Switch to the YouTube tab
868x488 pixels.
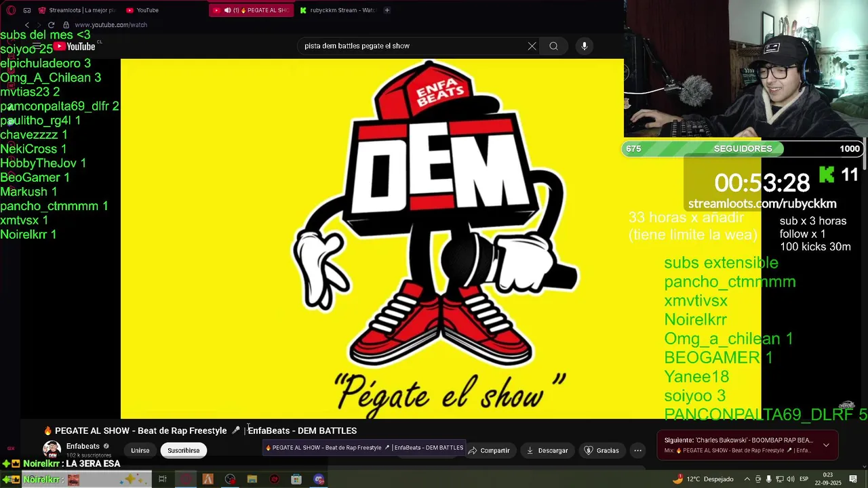[x=142, y=10]
